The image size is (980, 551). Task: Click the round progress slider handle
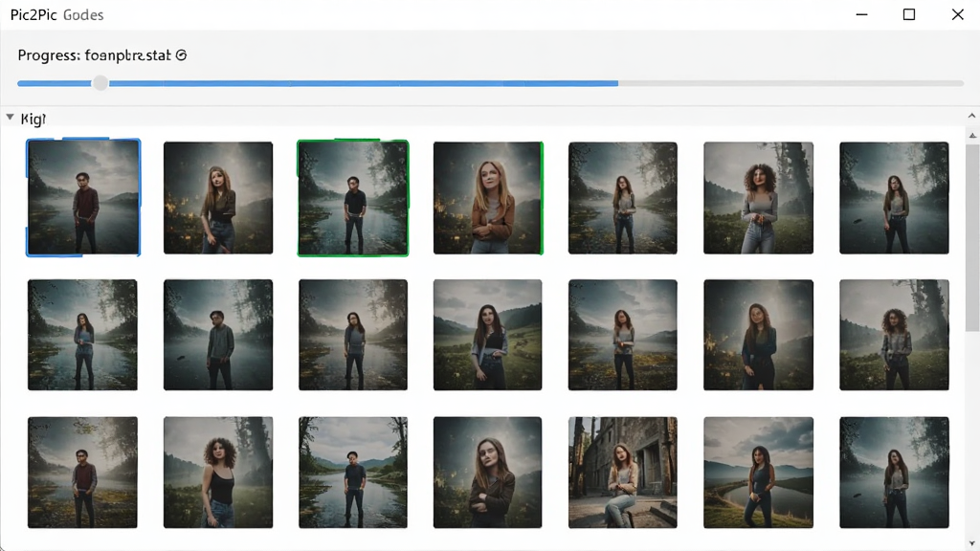click(x=100, y=83)
